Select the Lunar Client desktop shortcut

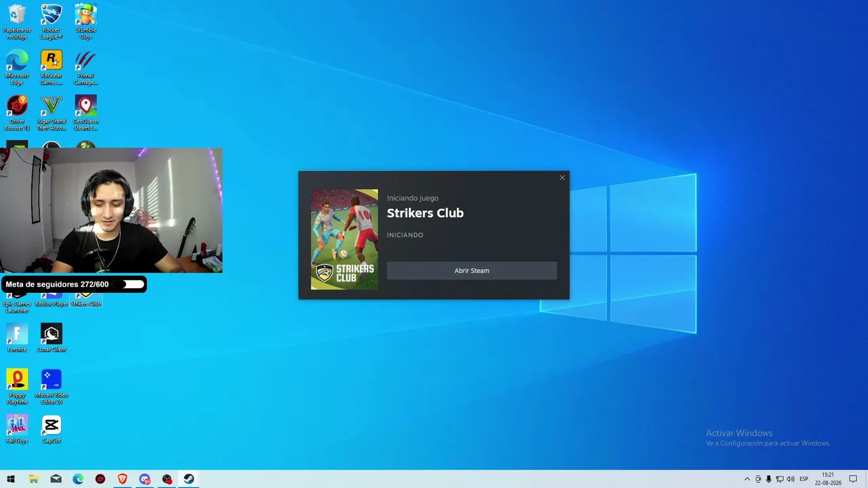pyautogui.click(x=52, y=338)
